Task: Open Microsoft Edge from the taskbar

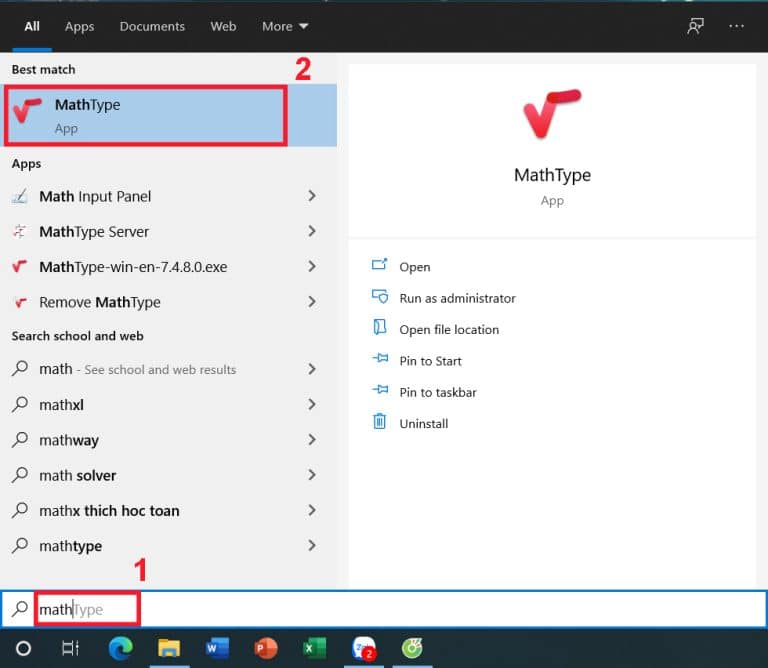Action: [121, 648]
